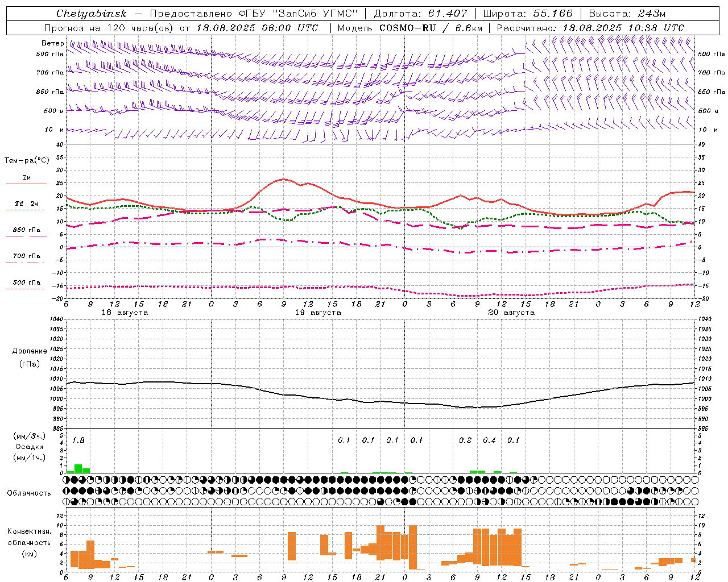Click the "(мм/1ч.)" precipitation unit label
Viewport: 728px width, 582px height.
pos(30,457)
